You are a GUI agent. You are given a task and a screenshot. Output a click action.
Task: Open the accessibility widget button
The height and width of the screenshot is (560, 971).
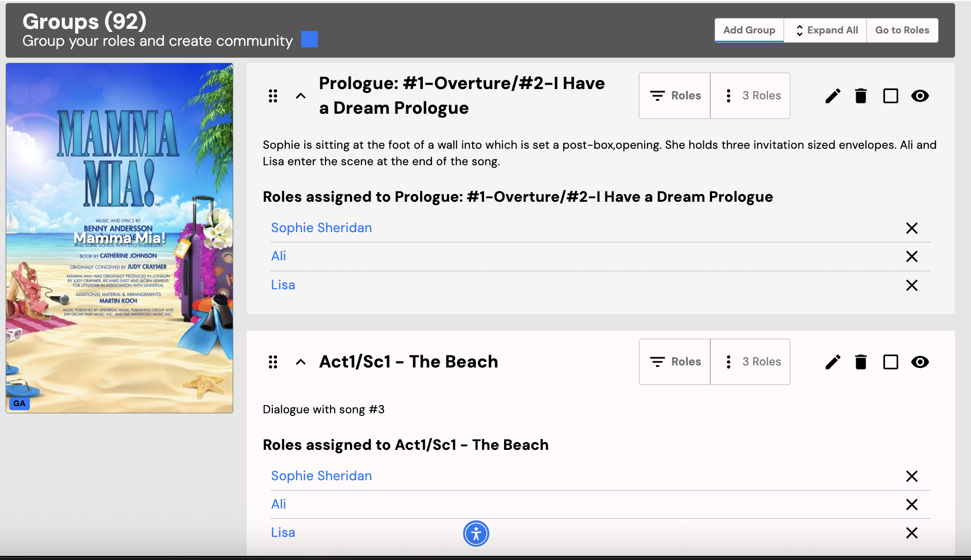click(476, 533)
